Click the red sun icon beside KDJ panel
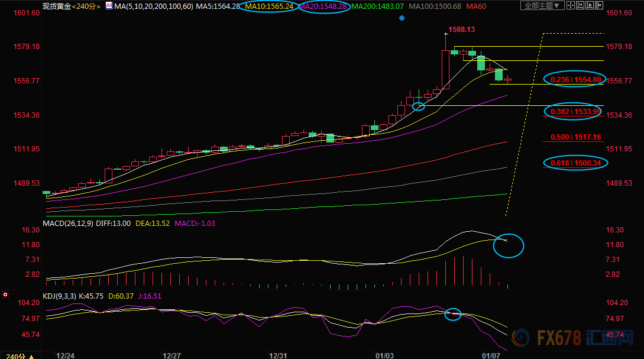Screen dimensions: 644x359 [5, 294]
